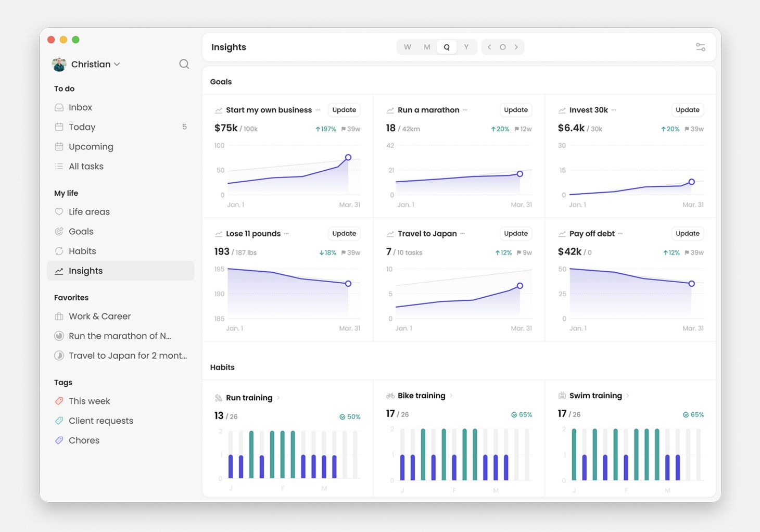Screen dimensions: 760x532
Task: Click the Habits refresh icon
Action: [x=59, y=251]
